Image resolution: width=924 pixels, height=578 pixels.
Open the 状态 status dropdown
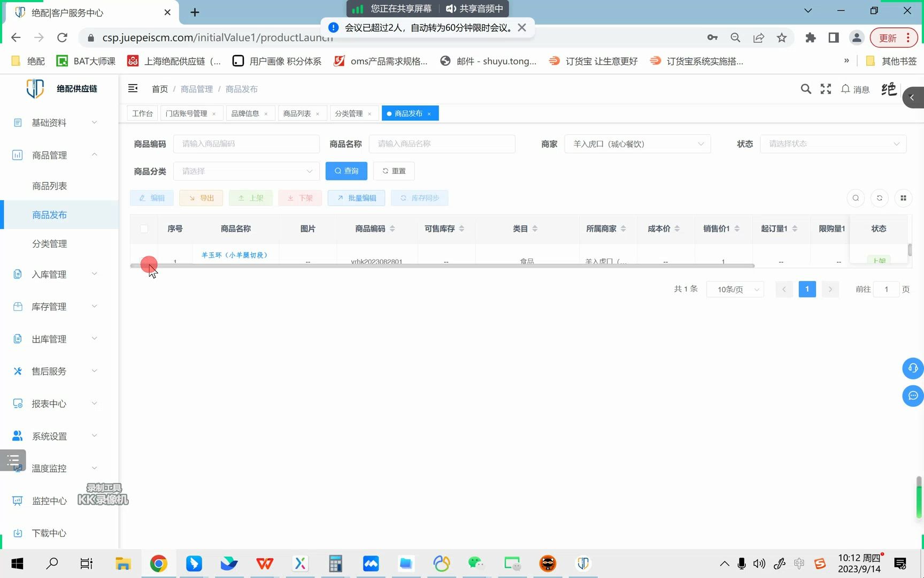point(833,143)
